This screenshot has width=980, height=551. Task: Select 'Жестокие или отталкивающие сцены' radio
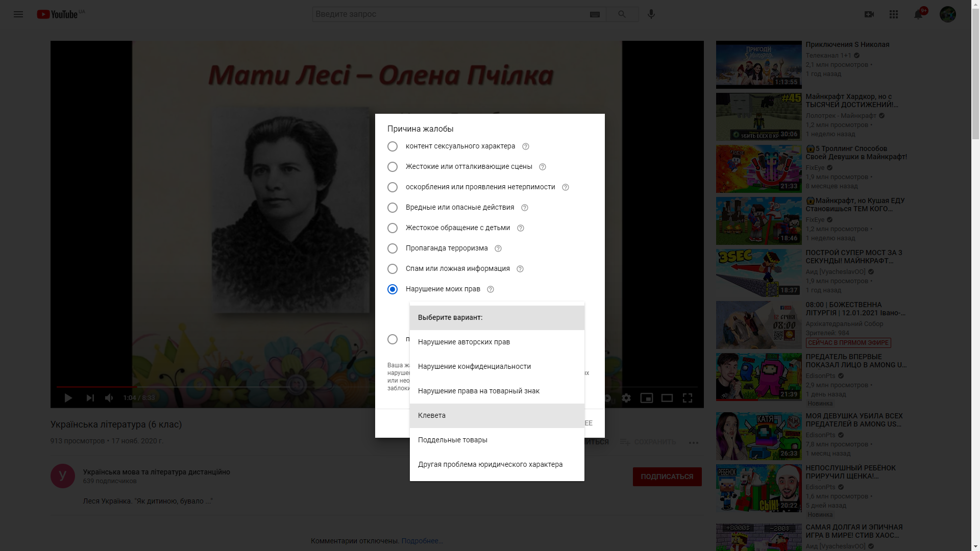tap(393, 167)
